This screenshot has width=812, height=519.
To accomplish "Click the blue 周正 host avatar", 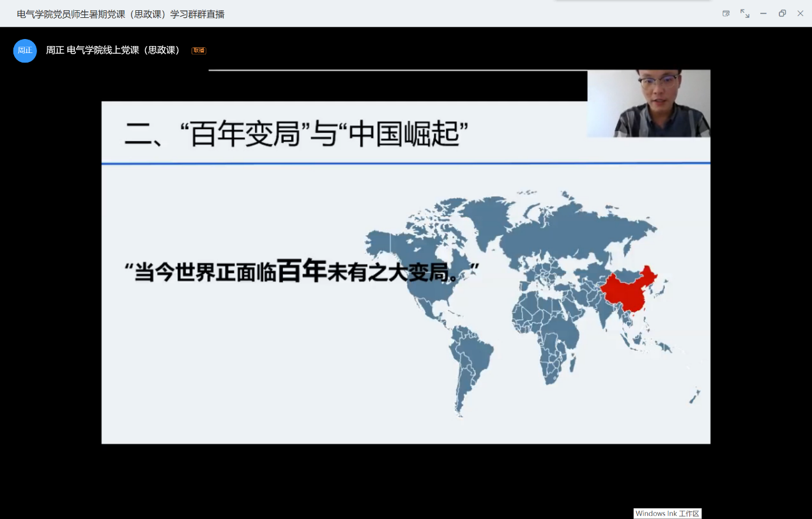I will (25, 50).
